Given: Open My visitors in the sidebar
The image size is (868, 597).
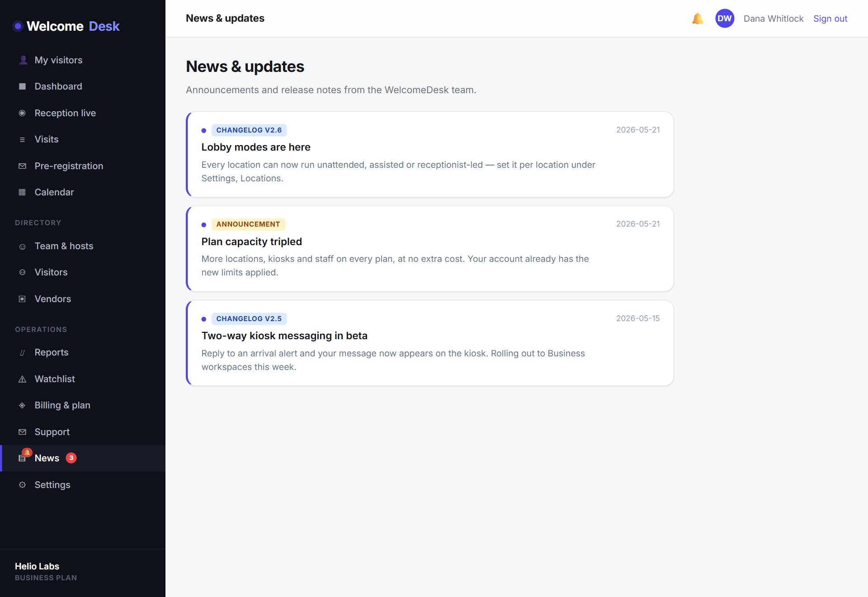Looking at the screenshot, I should pyautogui.click(x=83, y=60).
